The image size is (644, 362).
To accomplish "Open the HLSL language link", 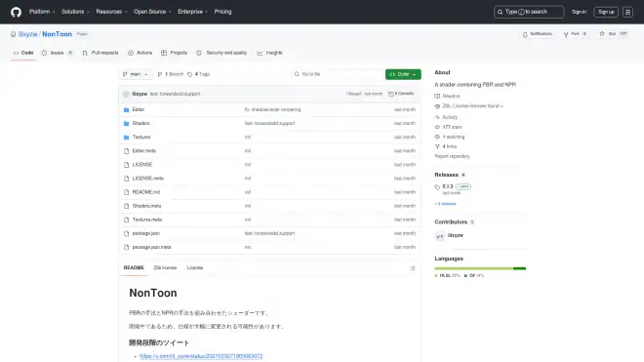I will coord(447,276).
